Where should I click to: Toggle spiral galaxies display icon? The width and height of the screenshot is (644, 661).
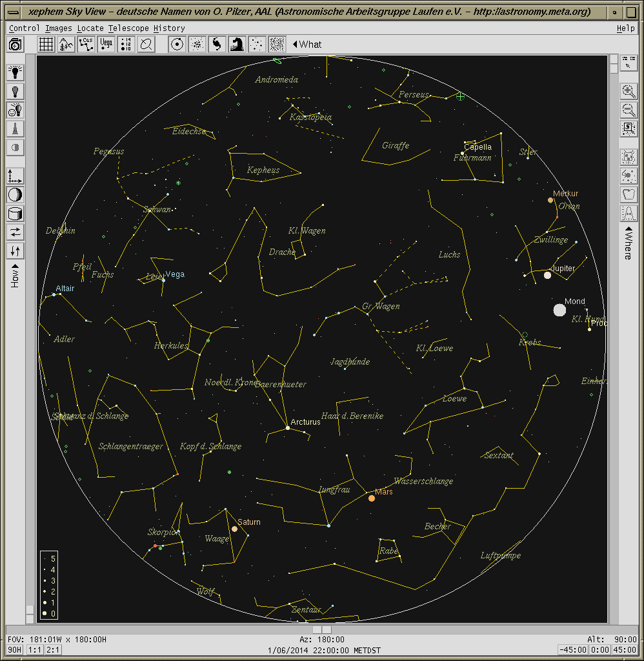coord(217,45)
